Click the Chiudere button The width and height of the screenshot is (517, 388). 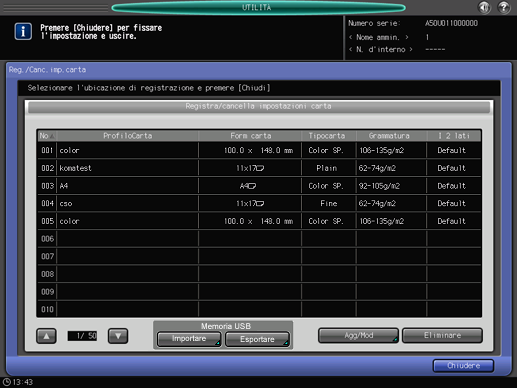point(463,366)
